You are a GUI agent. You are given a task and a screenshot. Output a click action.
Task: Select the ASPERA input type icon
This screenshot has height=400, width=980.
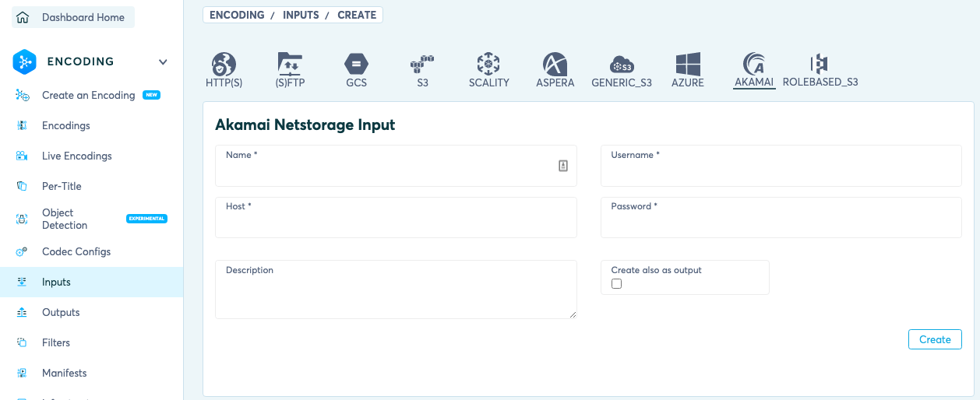(555, 64)
